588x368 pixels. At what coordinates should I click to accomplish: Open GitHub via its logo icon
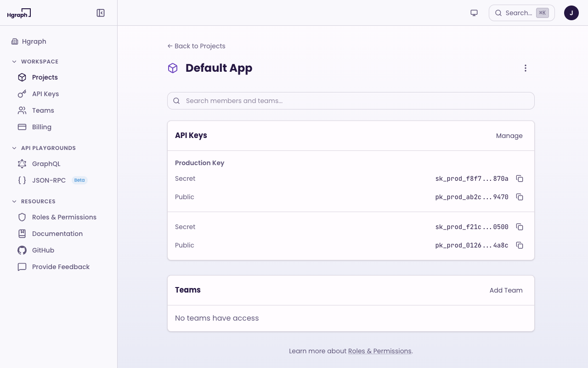pyautogui.click(x=22, y=250)
